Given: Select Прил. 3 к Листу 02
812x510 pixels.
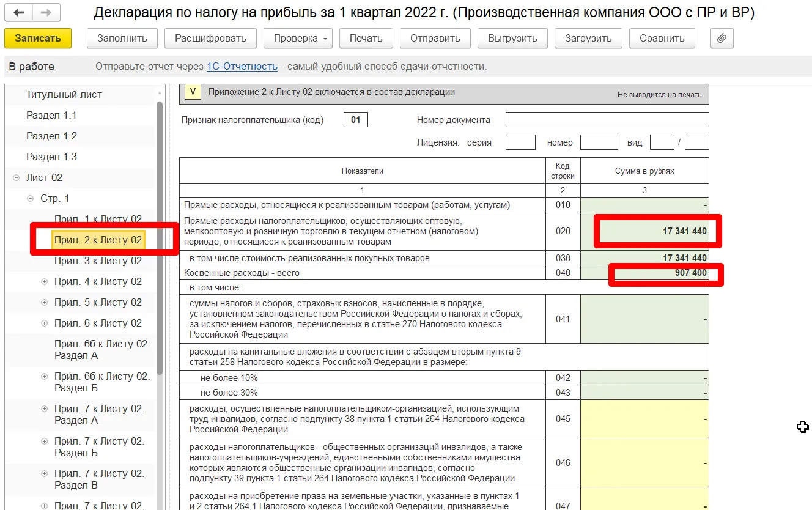Looking at the screenshot, I should 98,261.
